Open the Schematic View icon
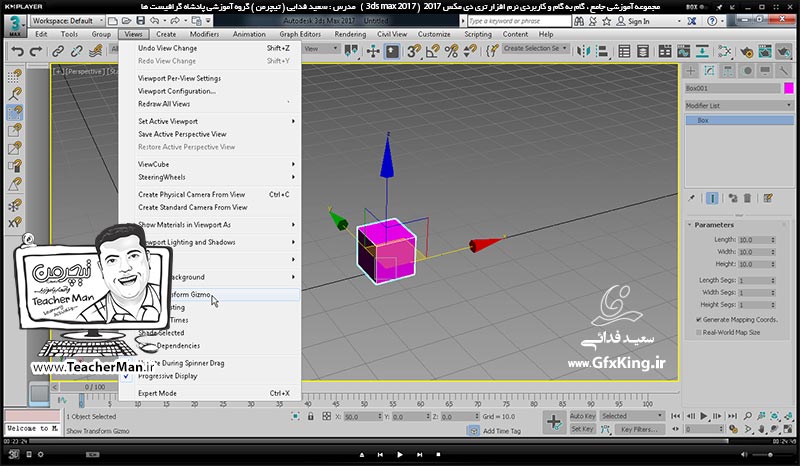The height and width of the screenshot is (466, 800). click(x=703, y=51)
